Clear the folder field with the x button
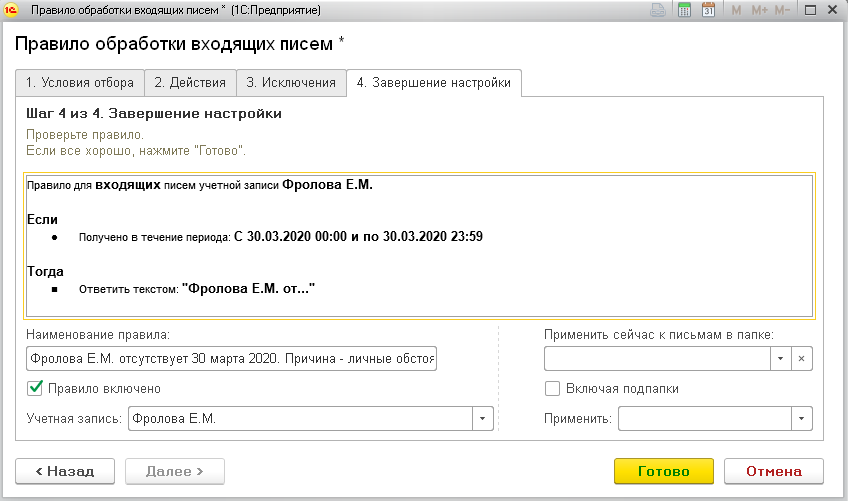 (x=801, y=358)
